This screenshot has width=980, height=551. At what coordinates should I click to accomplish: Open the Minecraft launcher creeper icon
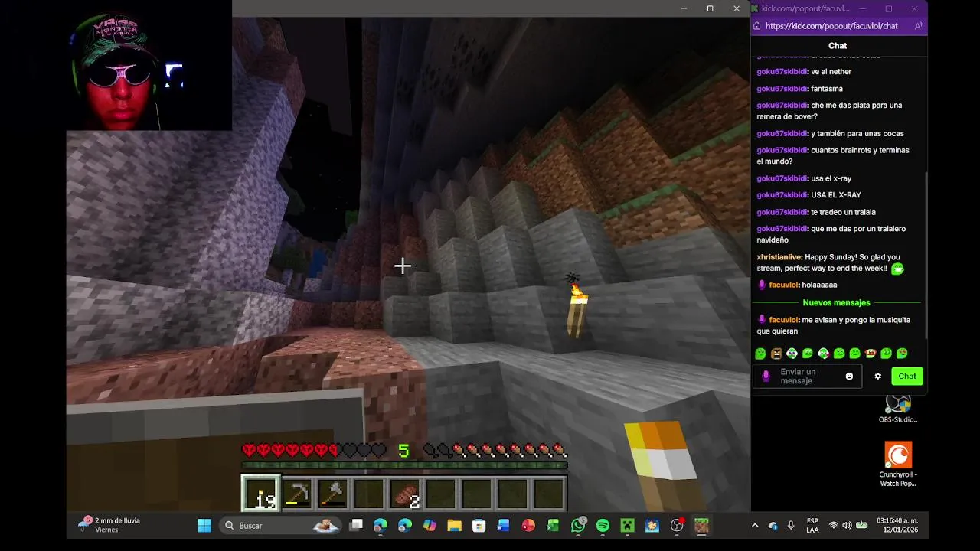pos(627,526)
